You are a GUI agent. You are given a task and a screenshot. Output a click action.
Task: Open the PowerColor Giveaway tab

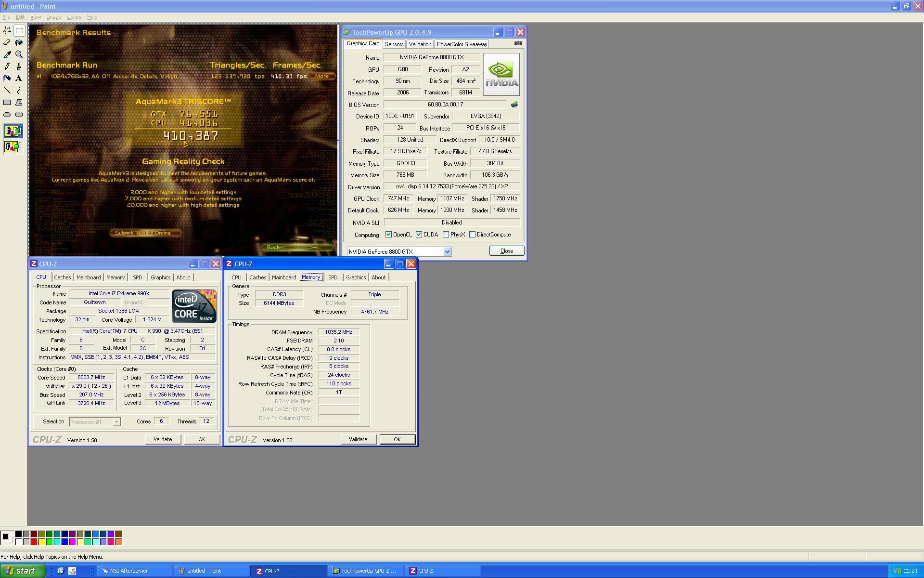tap(462, 44)
